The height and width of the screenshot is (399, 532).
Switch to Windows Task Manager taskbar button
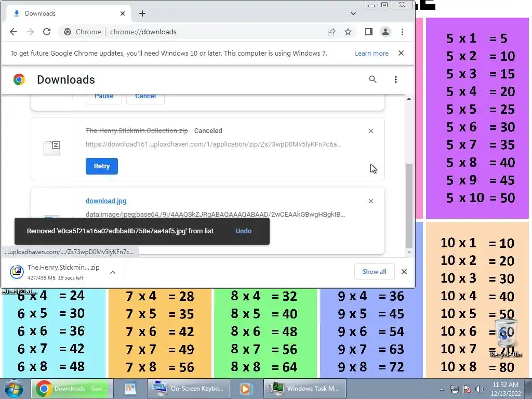click(304, 389)
